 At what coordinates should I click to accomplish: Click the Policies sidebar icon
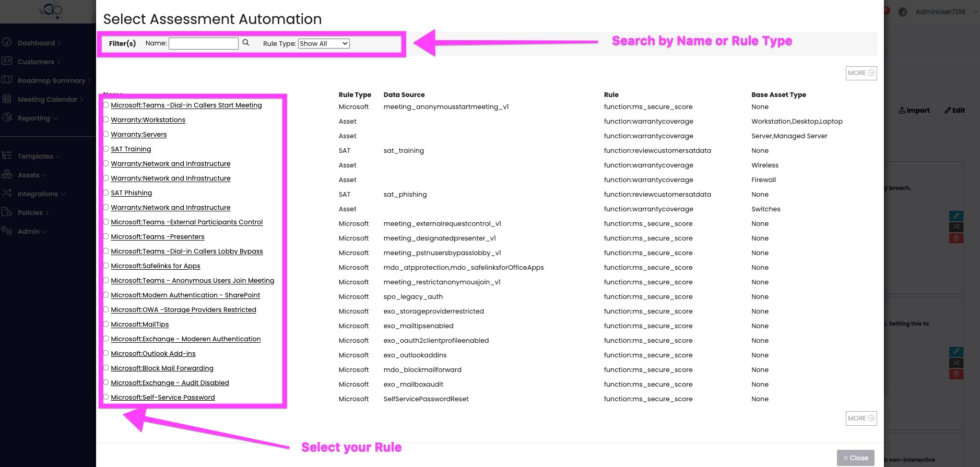[x=7, y=212]
